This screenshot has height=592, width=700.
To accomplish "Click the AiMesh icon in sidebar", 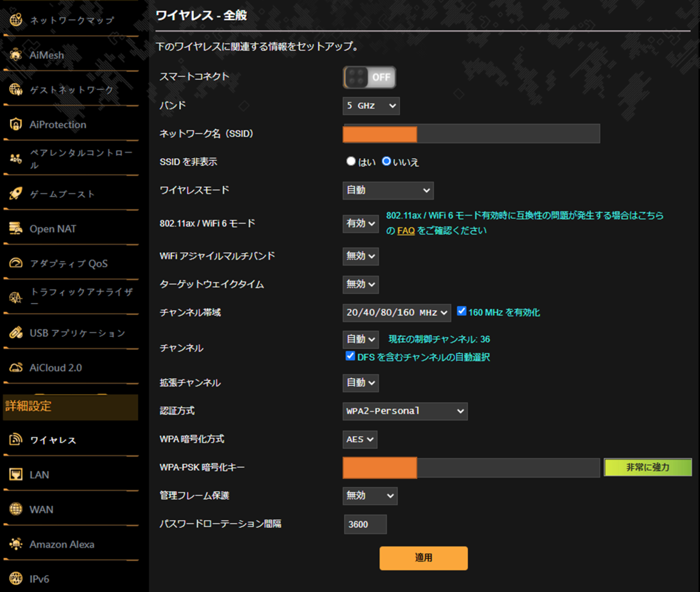I will (16, 55).
